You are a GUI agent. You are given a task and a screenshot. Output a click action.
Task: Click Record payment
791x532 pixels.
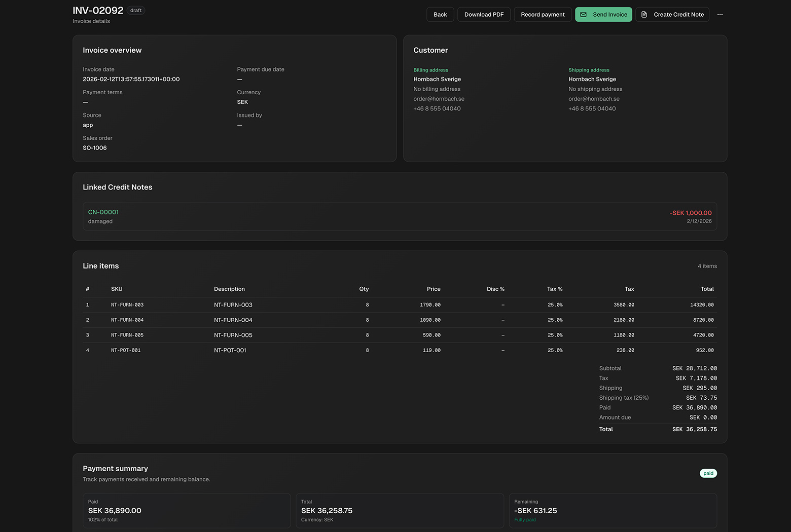[542, 14]
